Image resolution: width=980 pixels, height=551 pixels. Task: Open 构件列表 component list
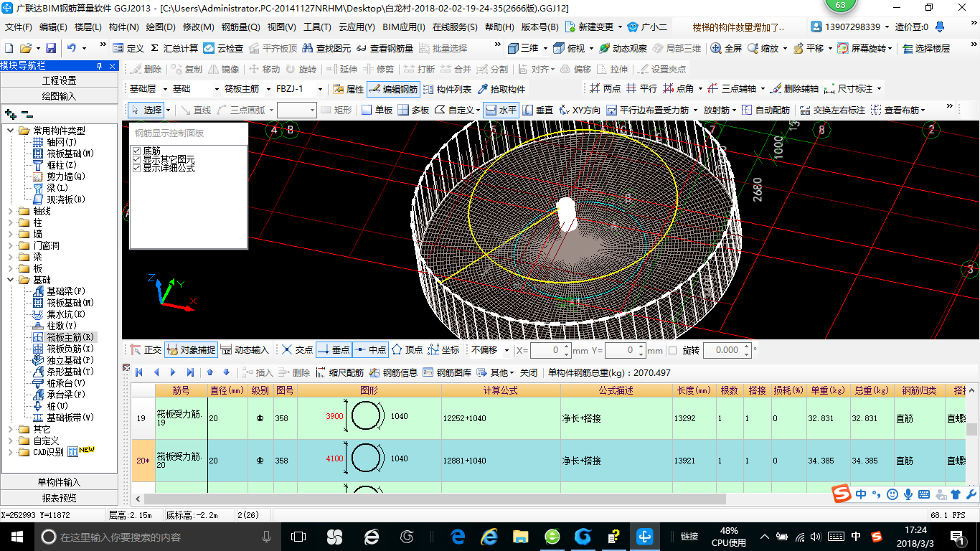448,89
